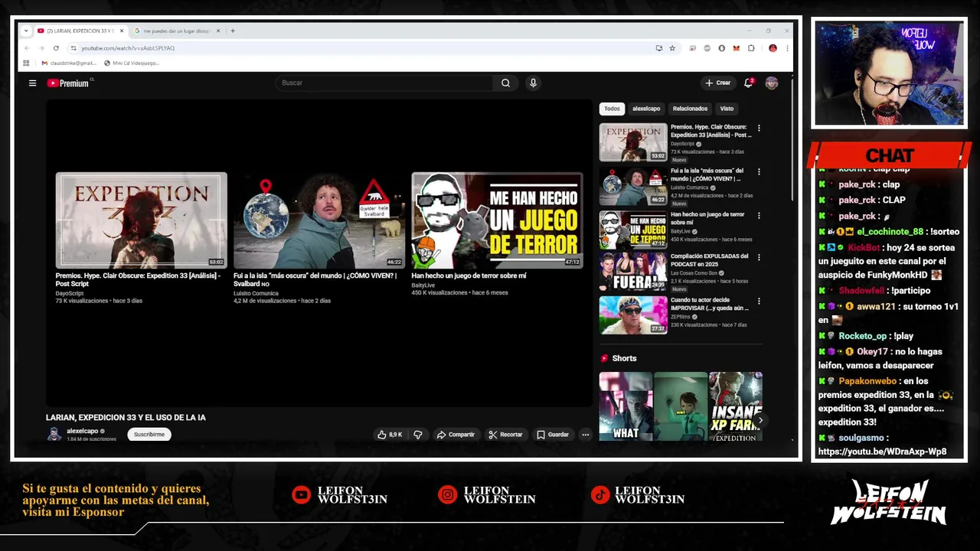The image size is (980, 551).
Task: Switch to 'me puedes dar un lugar' tab
Action: point(176,31)
